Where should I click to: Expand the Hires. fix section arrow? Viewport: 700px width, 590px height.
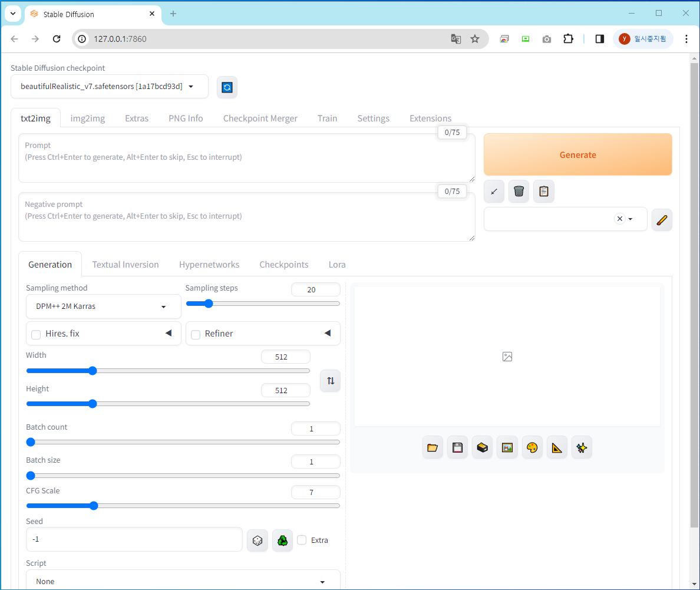pyautogui.click(x=169, y=333)
